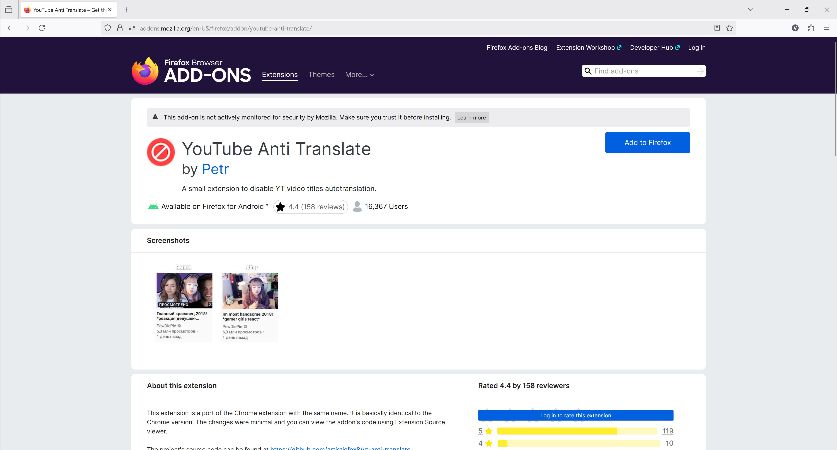The image size is (837, 450).
Task: Show site security padlock info
Action: coord(120,28)
